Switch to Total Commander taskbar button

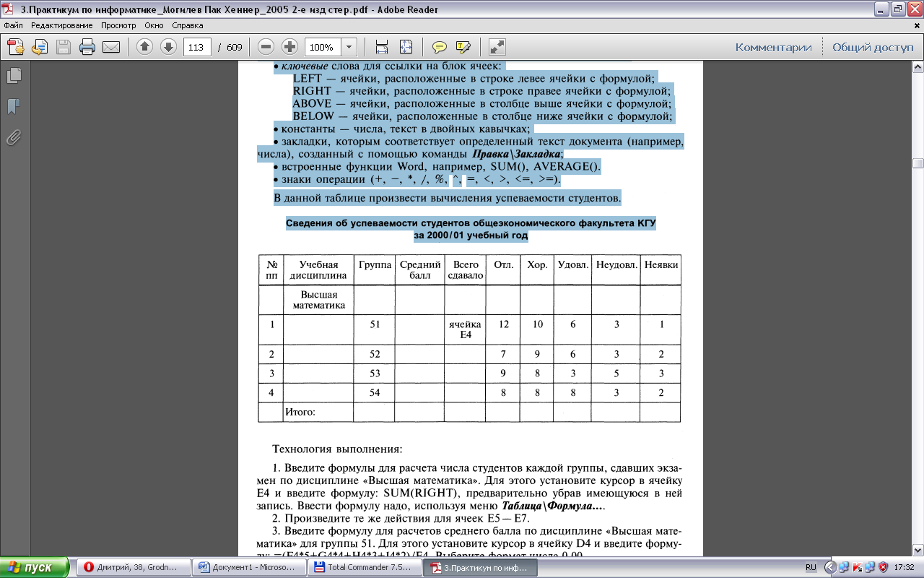pyautogui.click(x=365, y=567)
